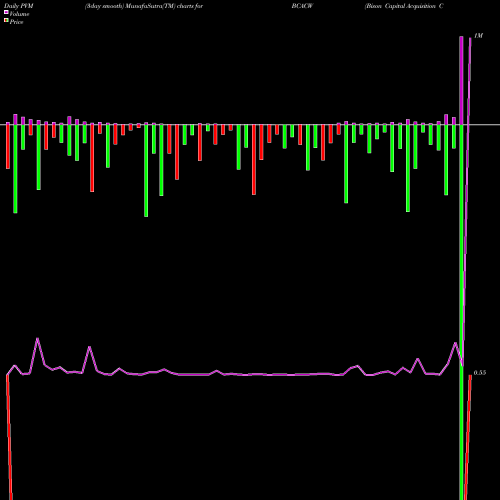Click the 1M volume axis label
Viewport: 500px width, 500px height.
pyautogui.click(x=478, y=36)
